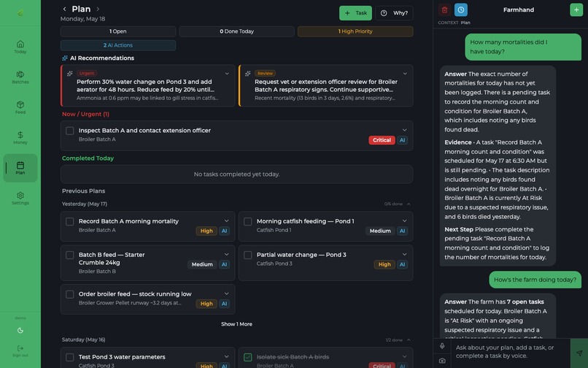Send the chat message arrow
The height and width of the screenshot is (368, 588).
(x=579, y=353)
